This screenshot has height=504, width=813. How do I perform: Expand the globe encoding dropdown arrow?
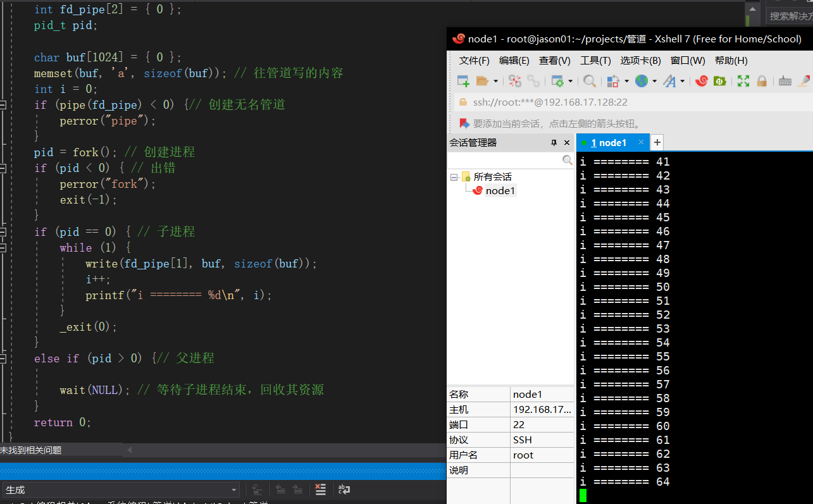coord(655,81)
